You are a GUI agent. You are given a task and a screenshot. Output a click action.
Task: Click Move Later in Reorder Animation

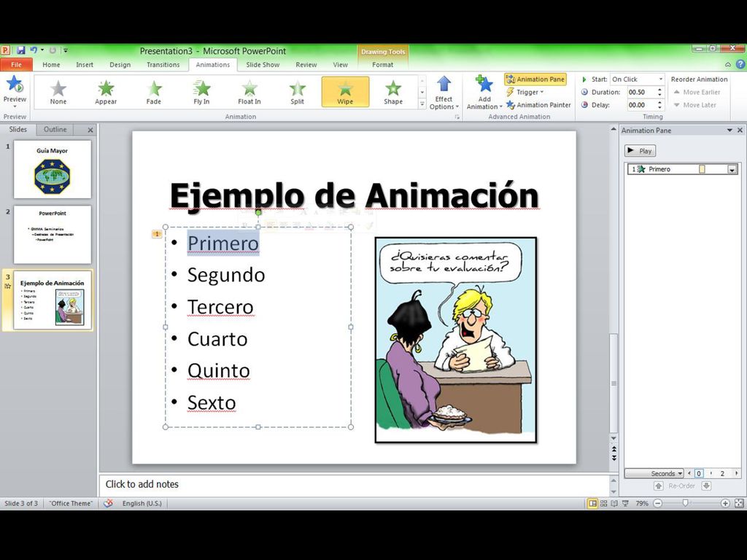click(694, 105)
